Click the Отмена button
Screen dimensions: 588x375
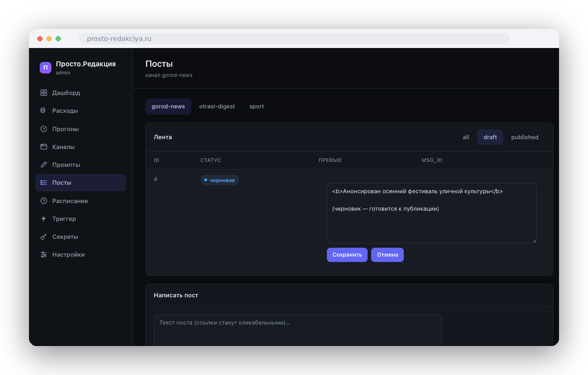pos(388,255)
